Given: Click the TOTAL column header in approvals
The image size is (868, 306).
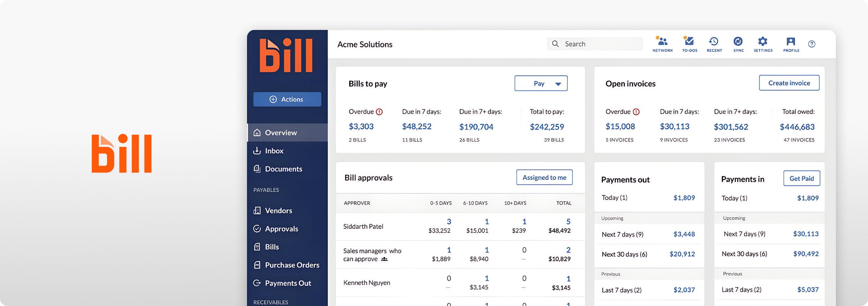Looking at the screenshot, I should pyautogui.click(x=564, y=203).
